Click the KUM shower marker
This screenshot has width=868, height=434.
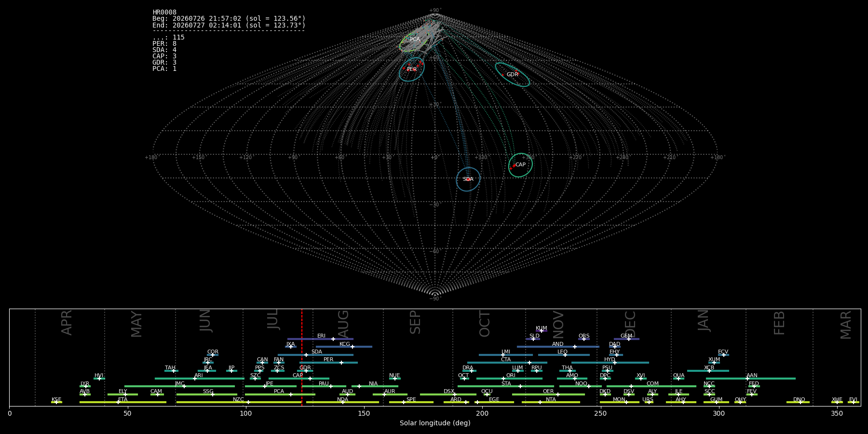[x=541, y=331]
